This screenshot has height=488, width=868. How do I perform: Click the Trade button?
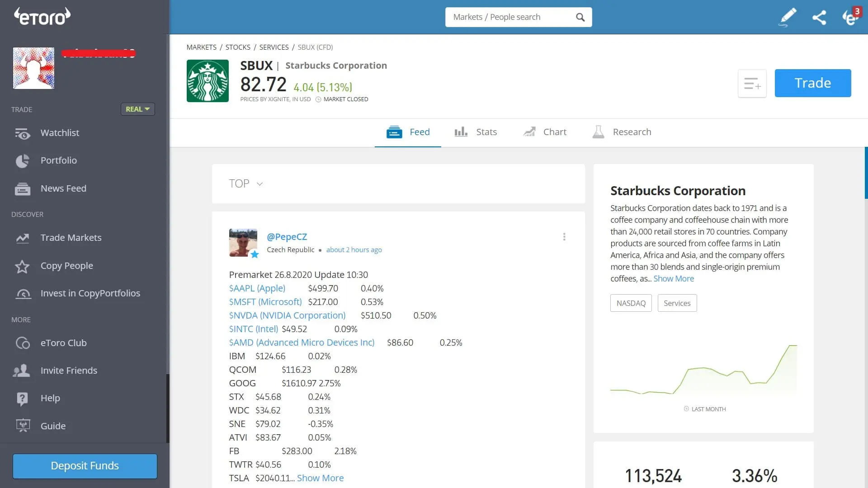tap(812, 83)
